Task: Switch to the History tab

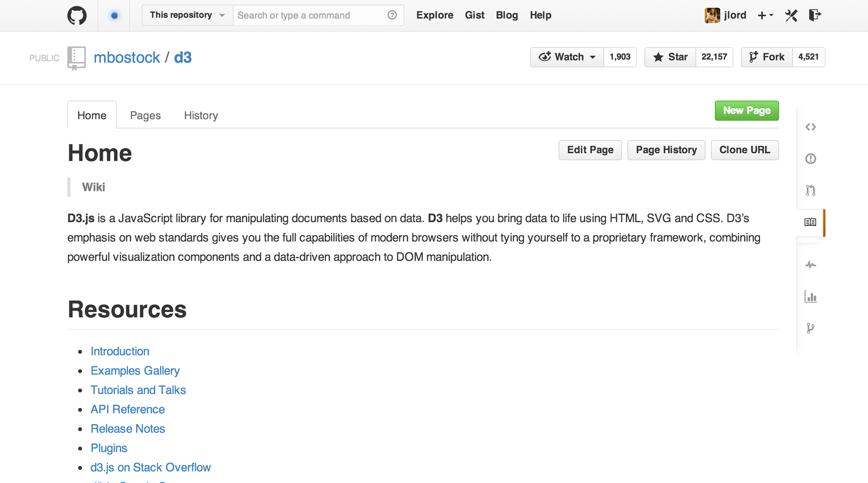Action: tap(201, 115)
